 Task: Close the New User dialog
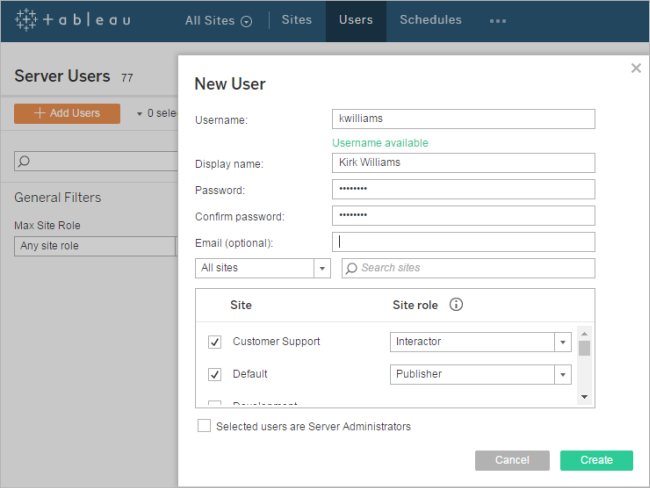pos(636,68)
